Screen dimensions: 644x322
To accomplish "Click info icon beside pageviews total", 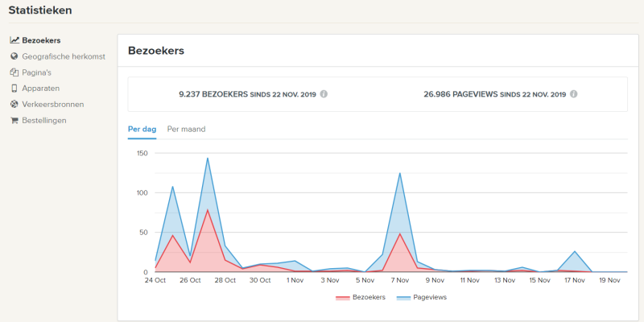I will pos(573,94).
